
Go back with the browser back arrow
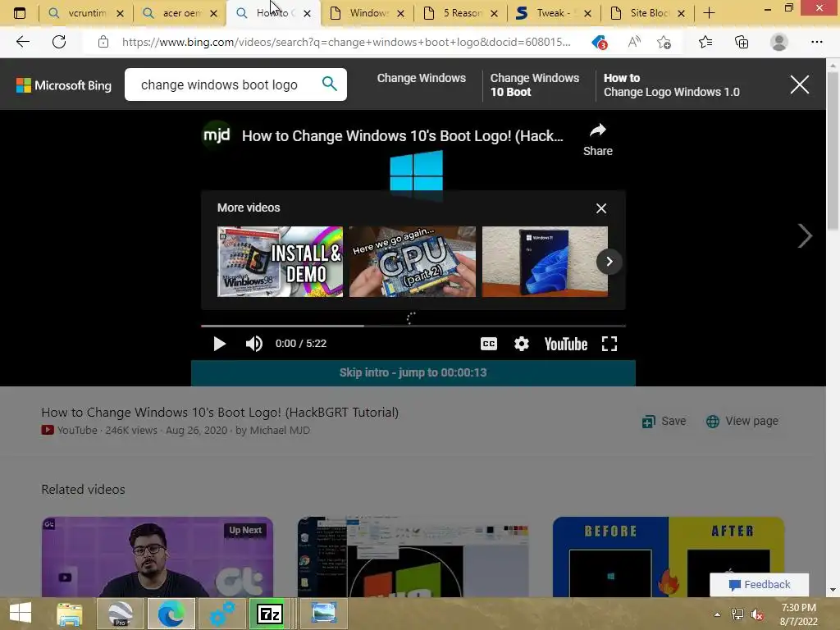point(22,42)
